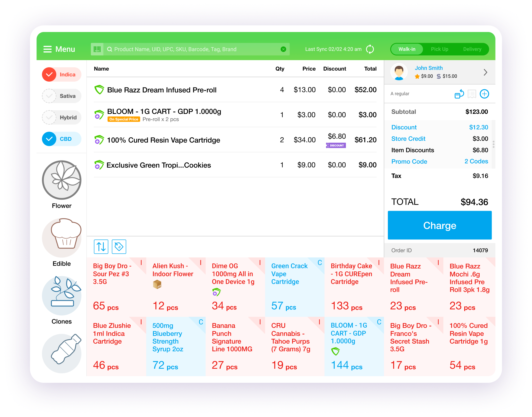
Task: Select the Flower category icon
Action: (x=62, y=180)
